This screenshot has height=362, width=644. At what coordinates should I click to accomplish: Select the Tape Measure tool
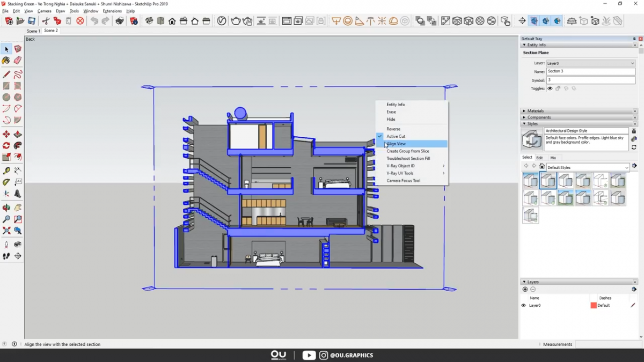6,171
